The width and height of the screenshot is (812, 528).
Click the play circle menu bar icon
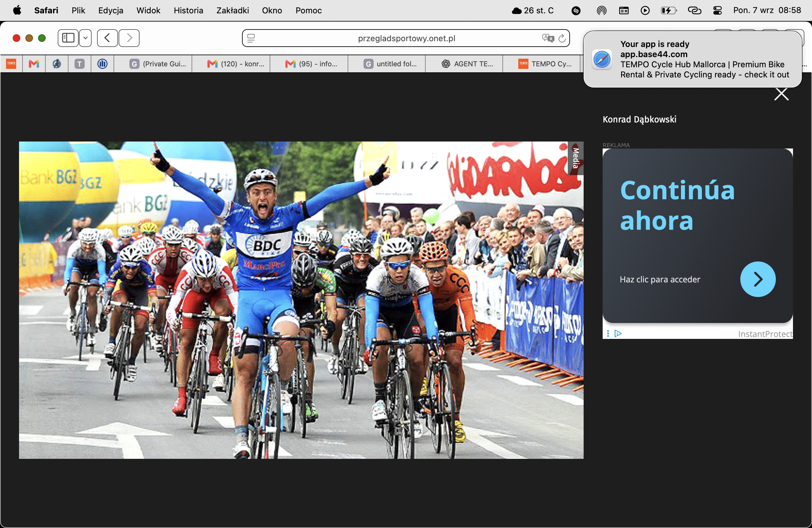tap(645, 10)
